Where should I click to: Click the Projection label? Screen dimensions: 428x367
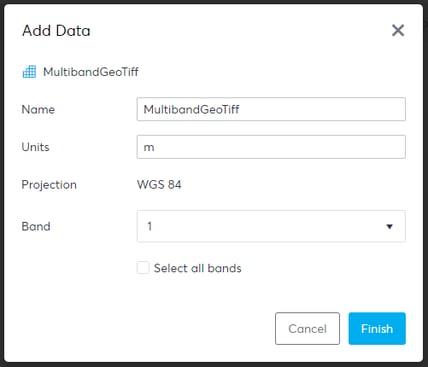coord(49,185)
